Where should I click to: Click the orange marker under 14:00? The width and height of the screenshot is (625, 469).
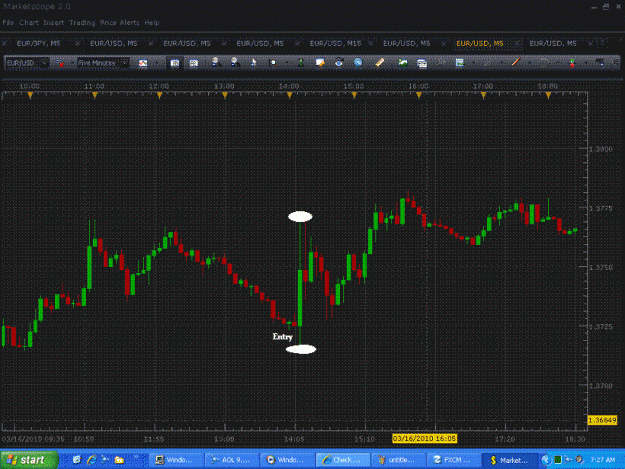coord(289,95)
